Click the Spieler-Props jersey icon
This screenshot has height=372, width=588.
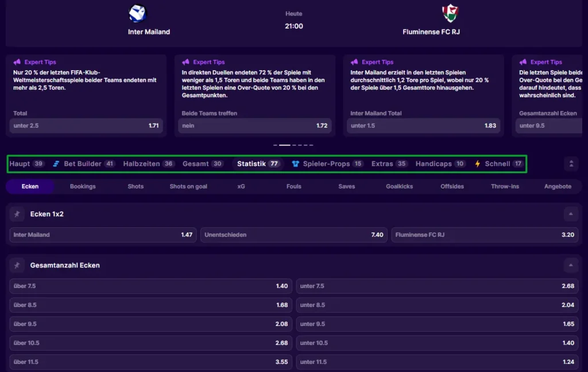coord(295,164)
